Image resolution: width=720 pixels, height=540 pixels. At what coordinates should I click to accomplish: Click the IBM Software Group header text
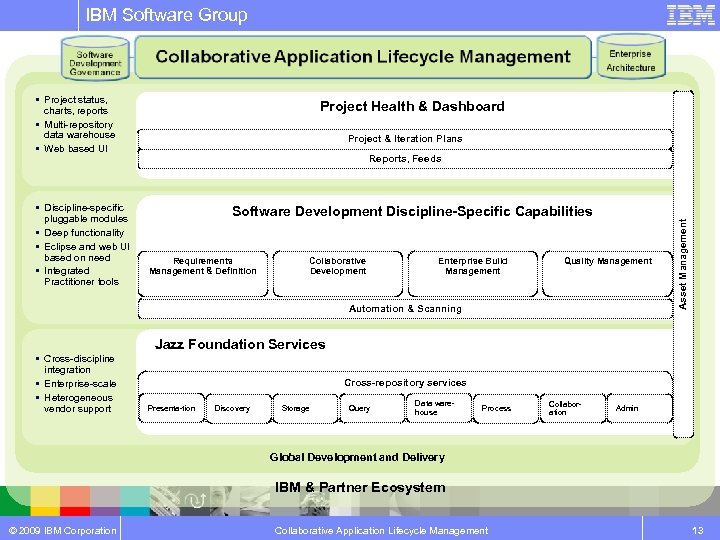pos(166,15)
